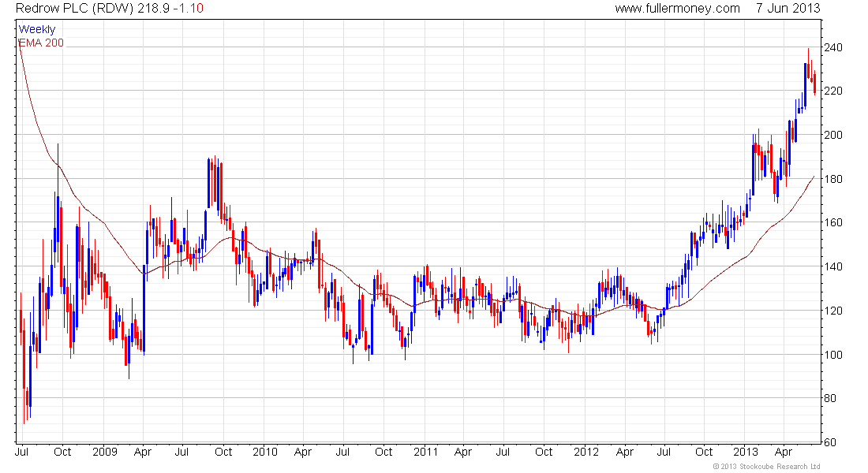The image size is (868, 473).
Task: Click the 'www.fullermoney.com' text
Action: point(677,9)
